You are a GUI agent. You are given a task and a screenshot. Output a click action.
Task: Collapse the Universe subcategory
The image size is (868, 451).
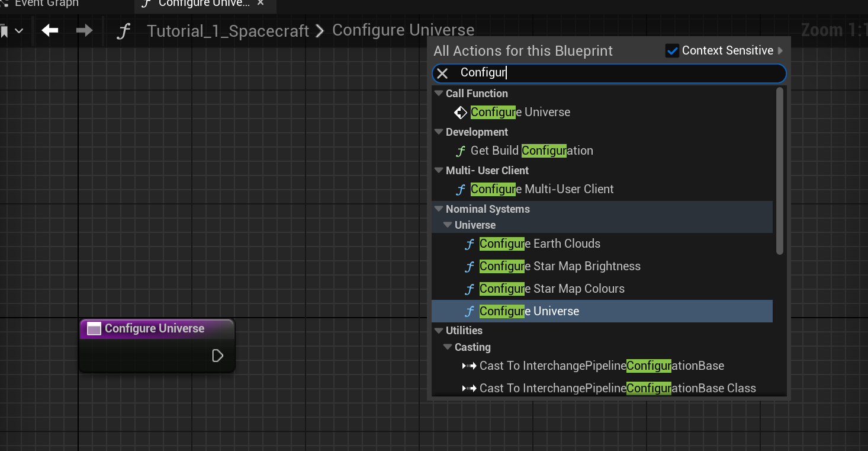[x=448, y=225]
